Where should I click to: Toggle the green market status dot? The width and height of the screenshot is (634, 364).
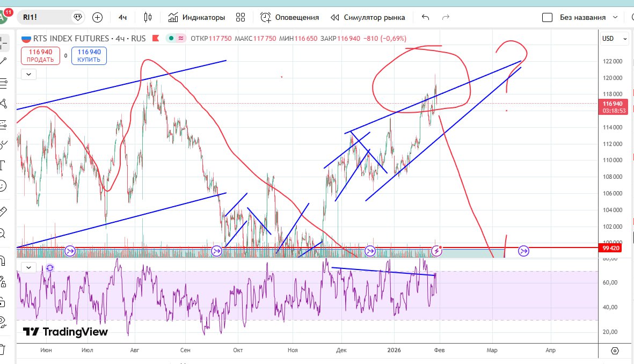[171, 39]
